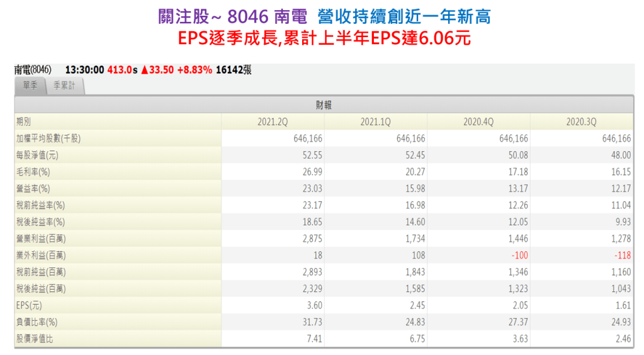Click the 2020.4Q column header

pos(478,122)
